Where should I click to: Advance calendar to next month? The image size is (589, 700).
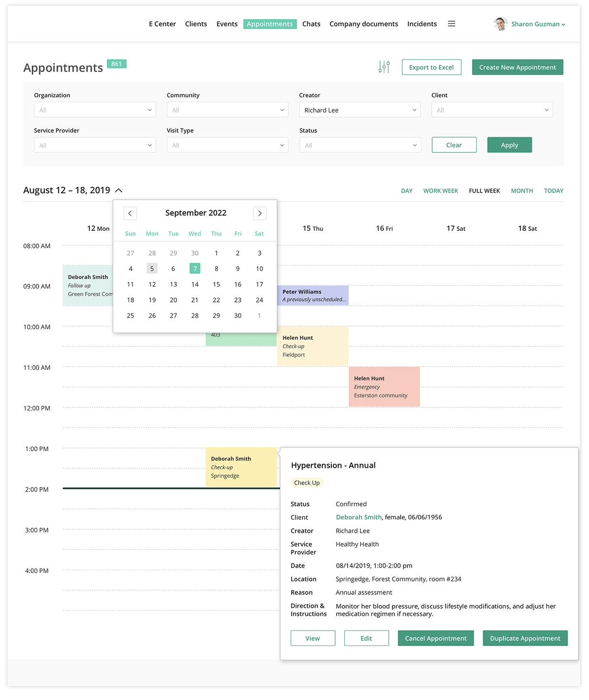(260, 213)
